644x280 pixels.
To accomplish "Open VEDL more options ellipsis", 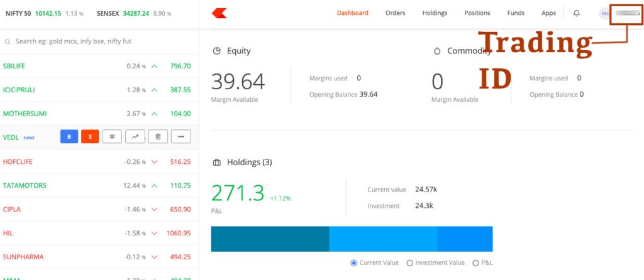I will point(181,136).
